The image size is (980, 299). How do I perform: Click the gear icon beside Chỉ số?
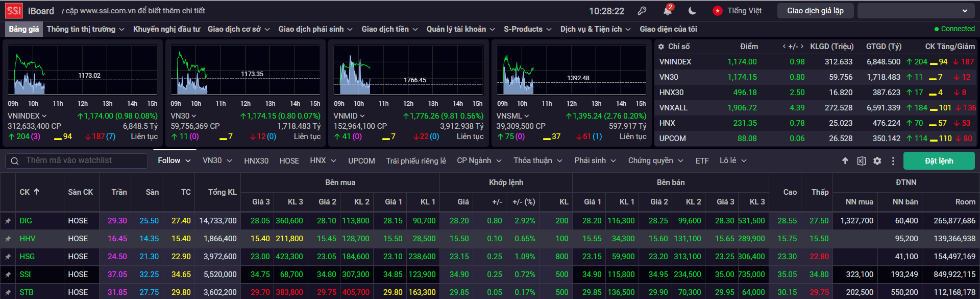661,47
